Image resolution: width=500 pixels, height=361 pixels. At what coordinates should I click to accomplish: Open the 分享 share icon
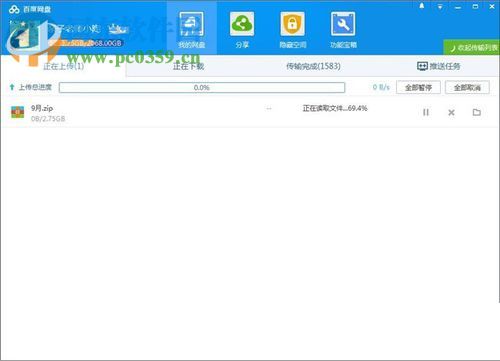click(x=242, y=24)
